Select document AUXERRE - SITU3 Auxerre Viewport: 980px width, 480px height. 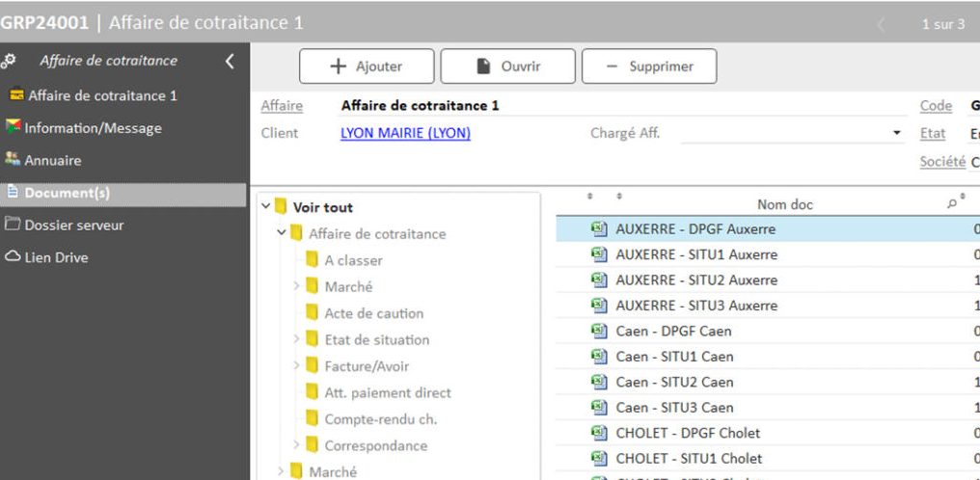(x=696, y=306)
